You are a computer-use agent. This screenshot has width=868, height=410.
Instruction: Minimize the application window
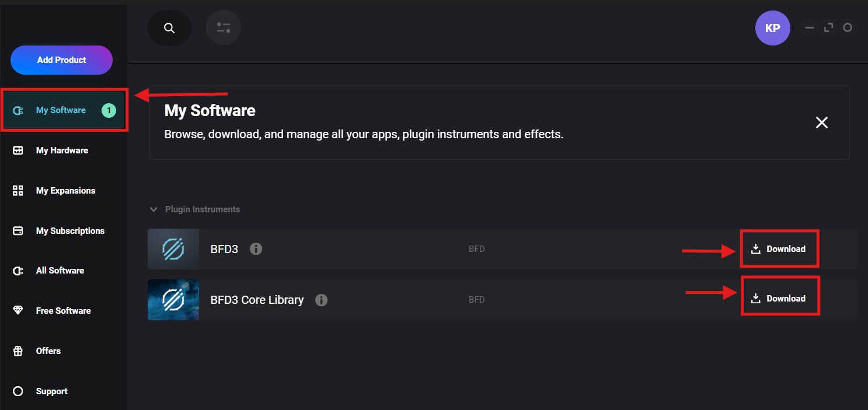click(x=810, y=27)
